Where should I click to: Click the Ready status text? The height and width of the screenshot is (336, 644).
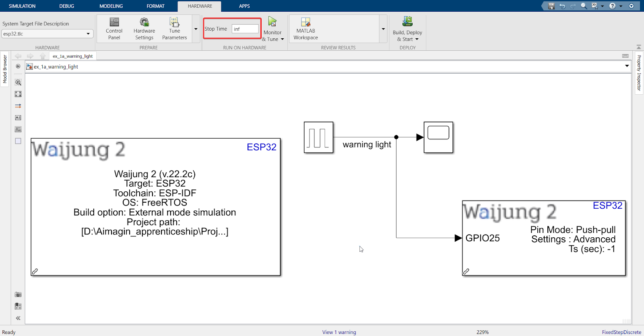point(9,332)
